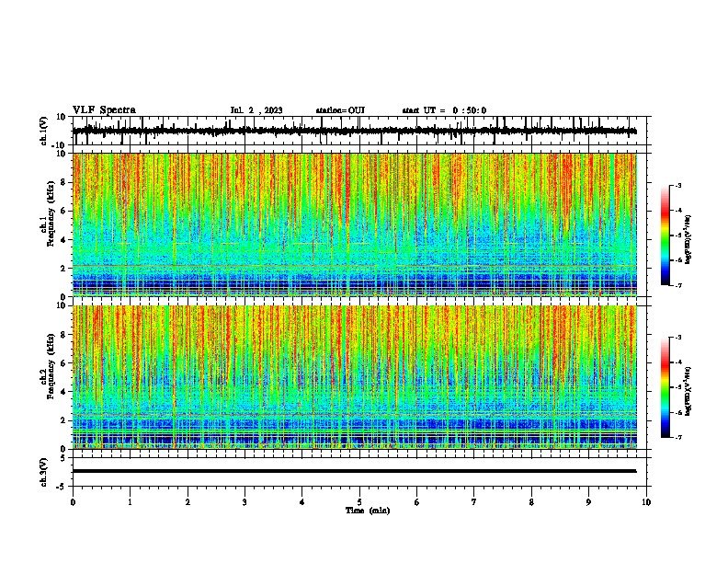Click time axis tick label "4"

[x=301, y=501]
